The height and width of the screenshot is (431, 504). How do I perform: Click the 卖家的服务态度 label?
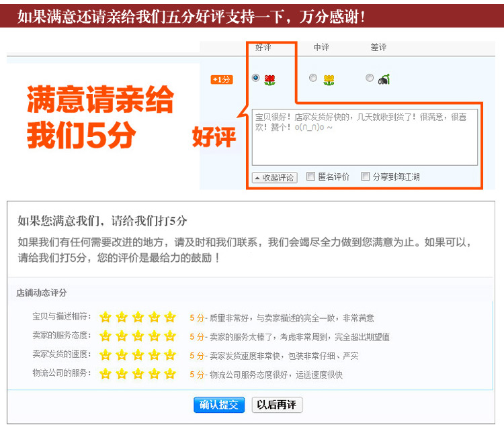[61, 336]
